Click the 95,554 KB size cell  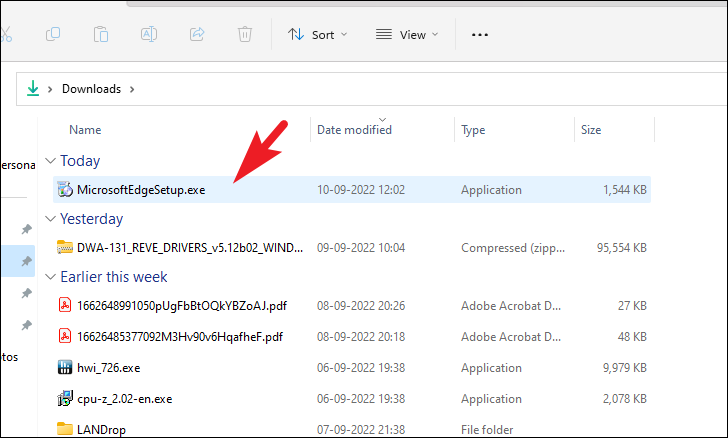point(622,248)
